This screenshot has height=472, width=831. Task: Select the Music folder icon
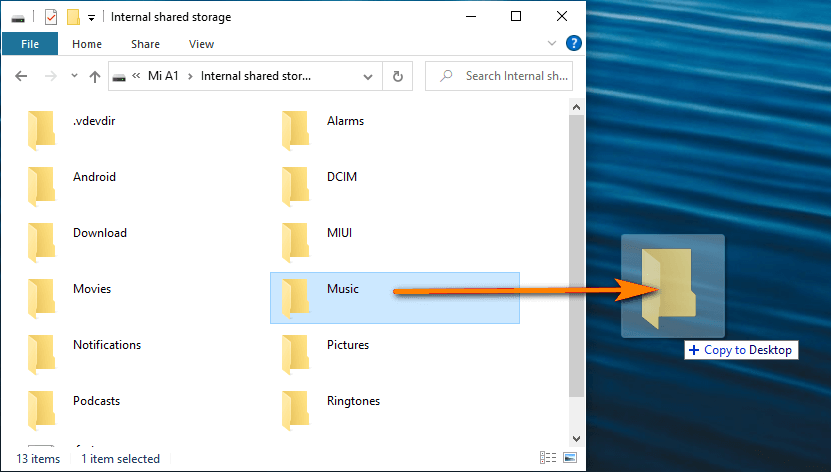tap(295, 299)
